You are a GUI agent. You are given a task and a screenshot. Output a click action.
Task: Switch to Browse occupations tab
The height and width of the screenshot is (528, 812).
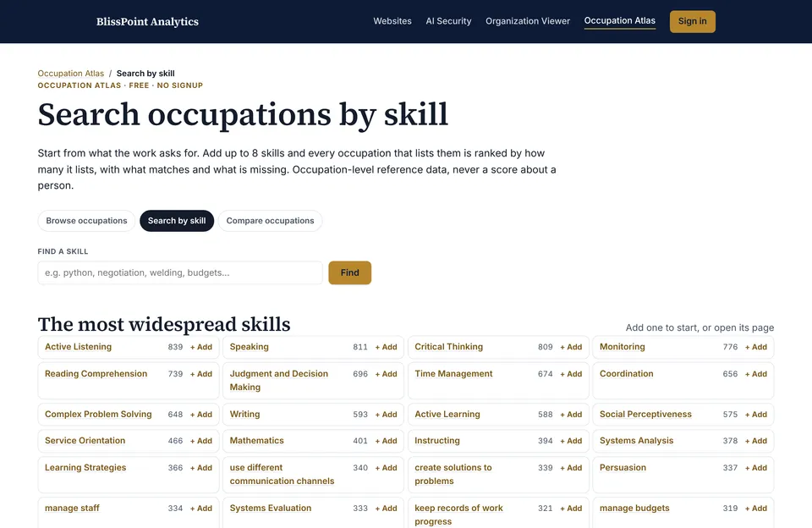pos(86,221)
